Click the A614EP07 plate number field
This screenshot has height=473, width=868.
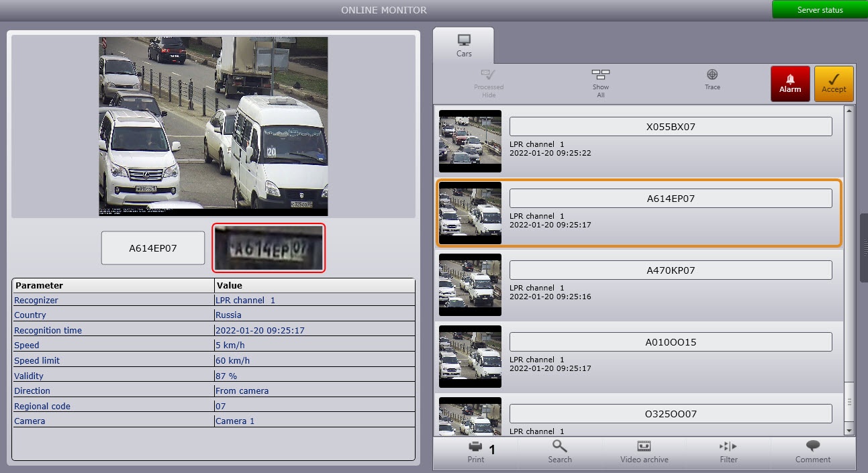pyautogui.click(x=153, y=248)
